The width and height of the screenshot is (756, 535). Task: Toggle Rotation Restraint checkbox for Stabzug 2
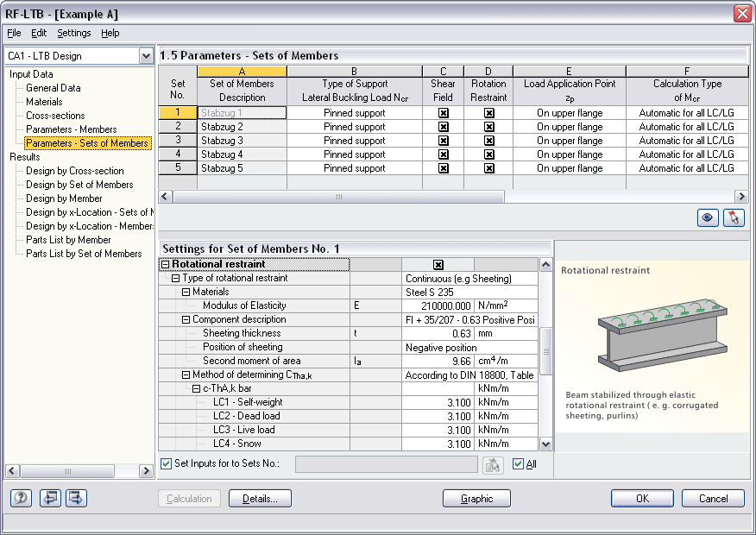point(488,127)
